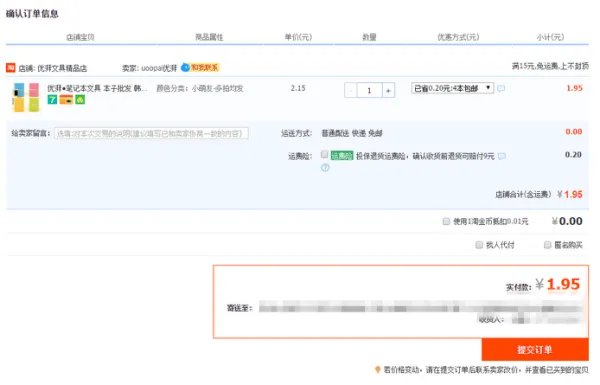
Task: Click the 提交订单 submit order button
Action: tap(535, 349)
